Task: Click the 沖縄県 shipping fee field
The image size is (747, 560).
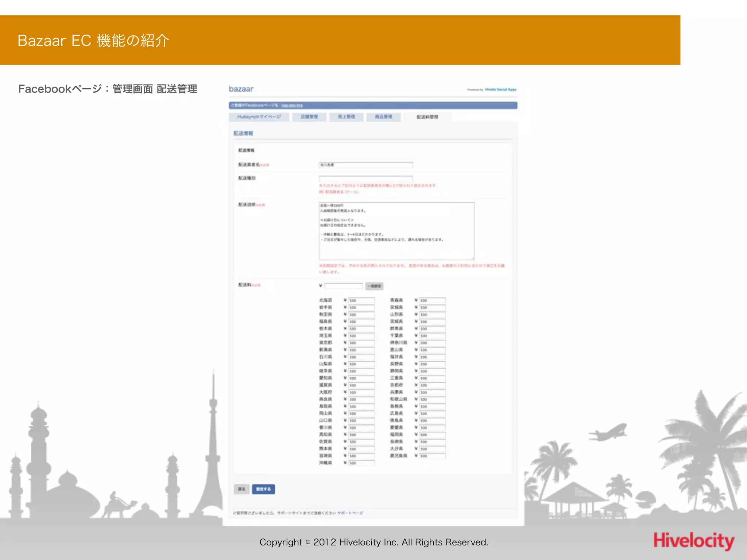Action: [361, 463]
